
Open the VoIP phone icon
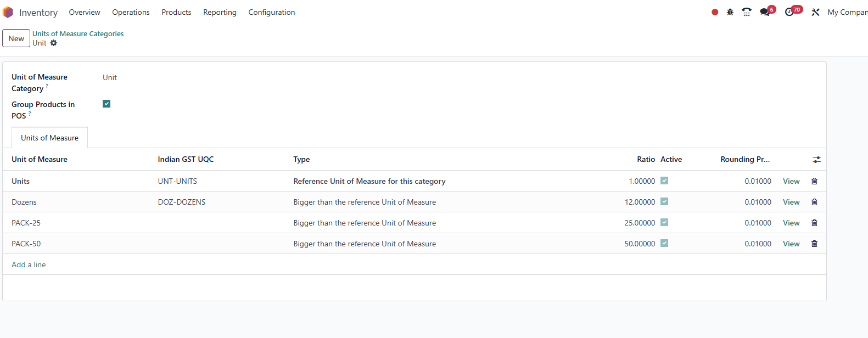tap(747, 12)
